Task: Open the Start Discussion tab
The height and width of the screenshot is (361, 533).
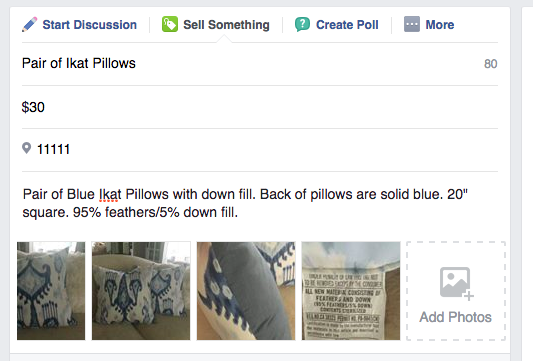Action: coord(80,25)
